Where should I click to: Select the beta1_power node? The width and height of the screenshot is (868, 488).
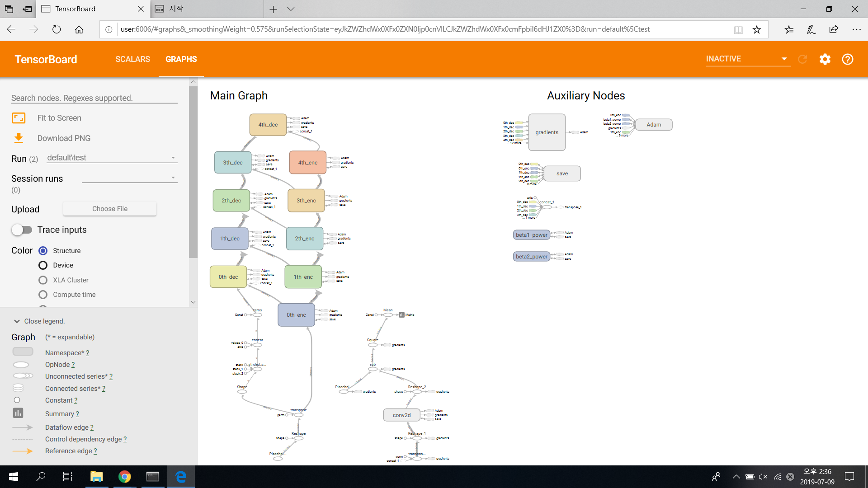[x=532, y=235]
